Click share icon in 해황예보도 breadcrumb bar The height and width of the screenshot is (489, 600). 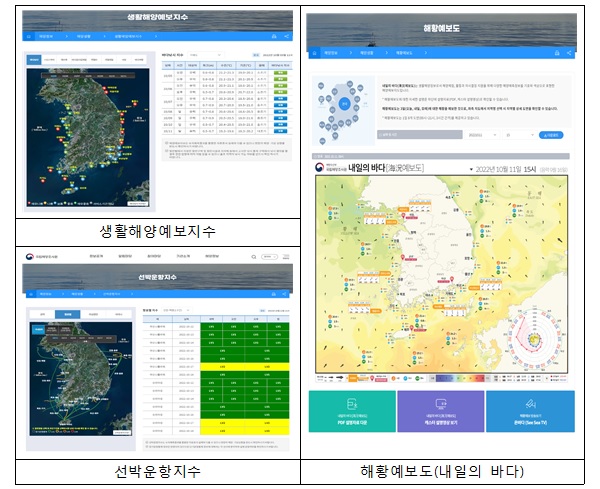point(569,52)
